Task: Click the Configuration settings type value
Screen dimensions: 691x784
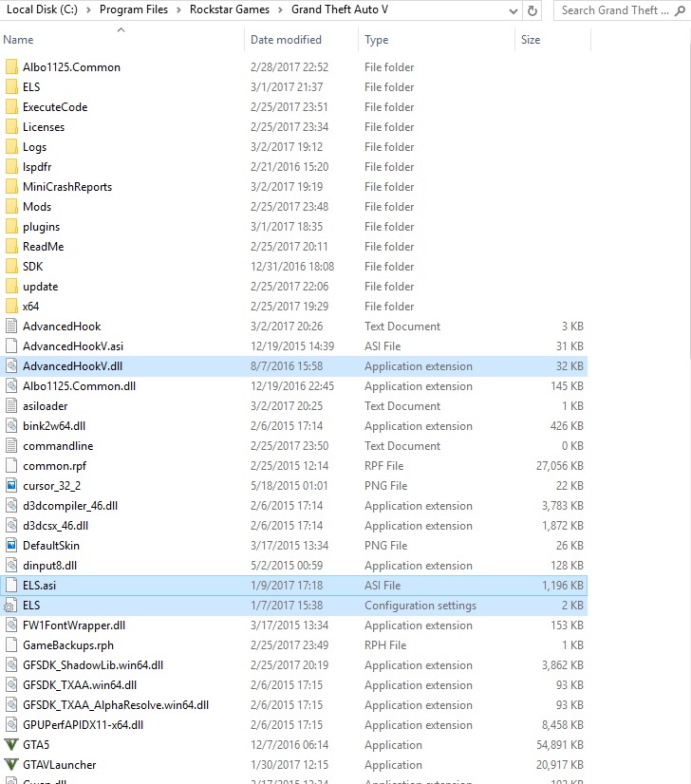Action: click(x=420, y=606)
